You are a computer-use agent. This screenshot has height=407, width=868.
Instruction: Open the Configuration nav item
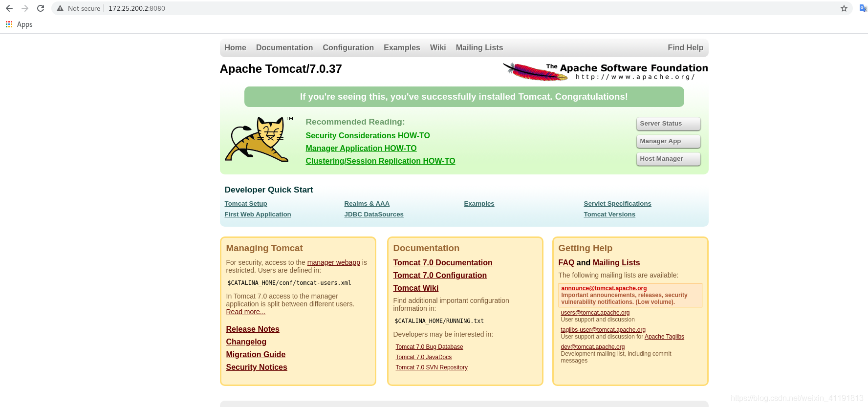click(348, 47)
